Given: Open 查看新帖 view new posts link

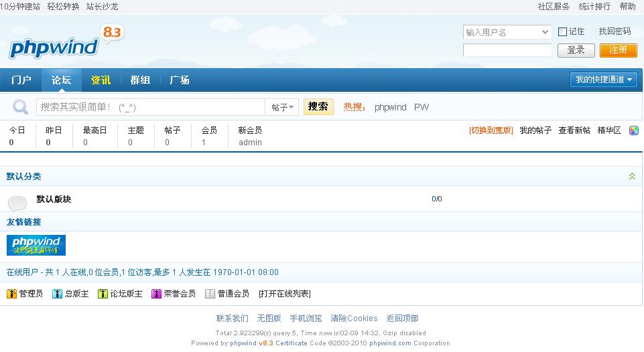Looking at the screenshot, I should (574, 130).
